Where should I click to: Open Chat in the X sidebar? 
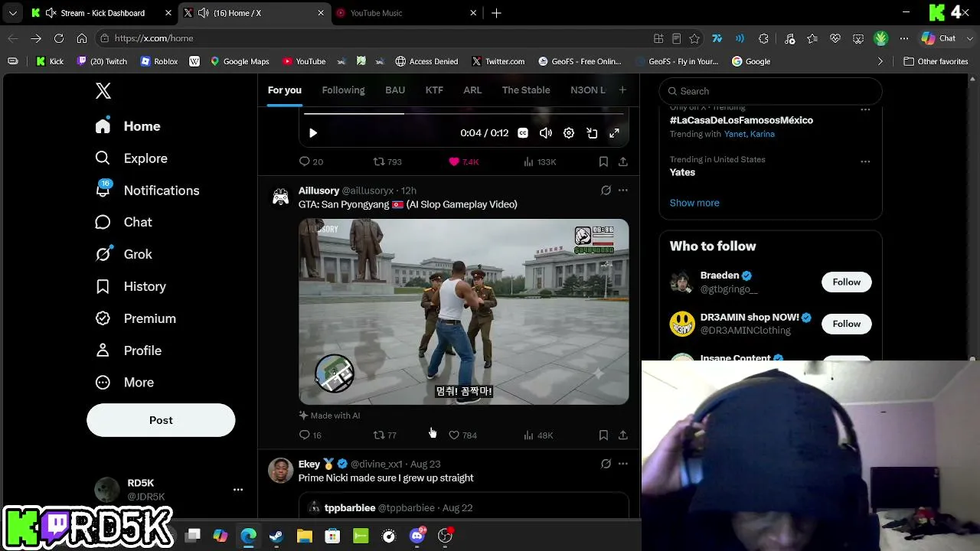(123, 222)
